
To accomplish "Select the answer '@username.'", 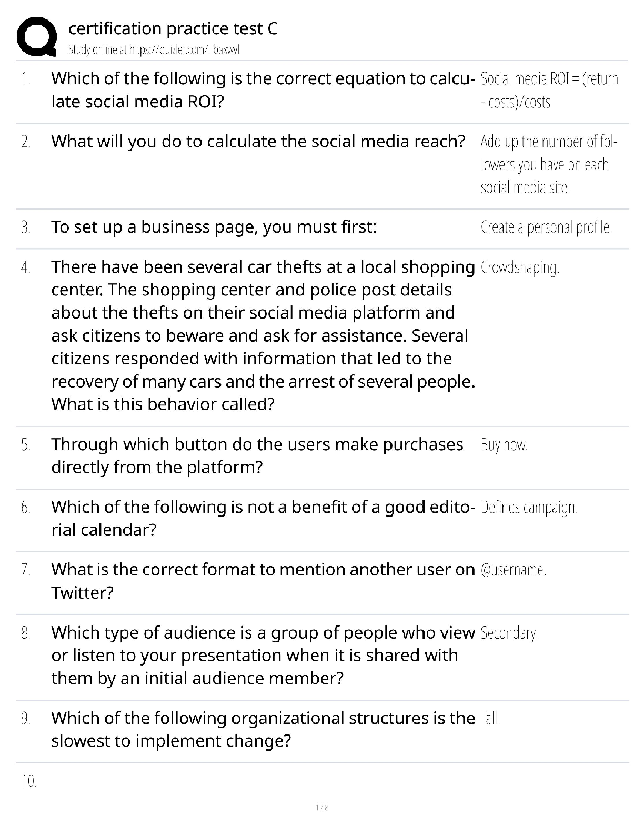I will coord(513,570).
